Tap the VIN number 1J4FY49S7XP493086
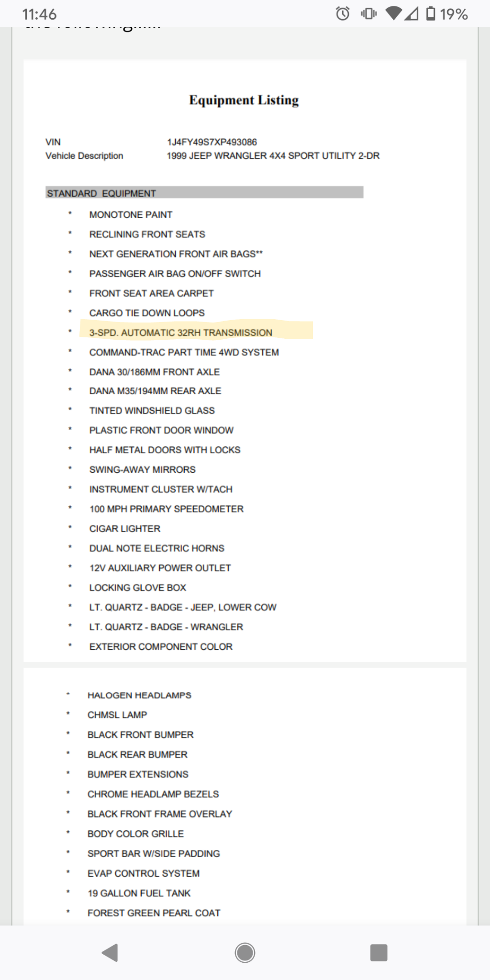490x980 pixels. coord(212,142)
